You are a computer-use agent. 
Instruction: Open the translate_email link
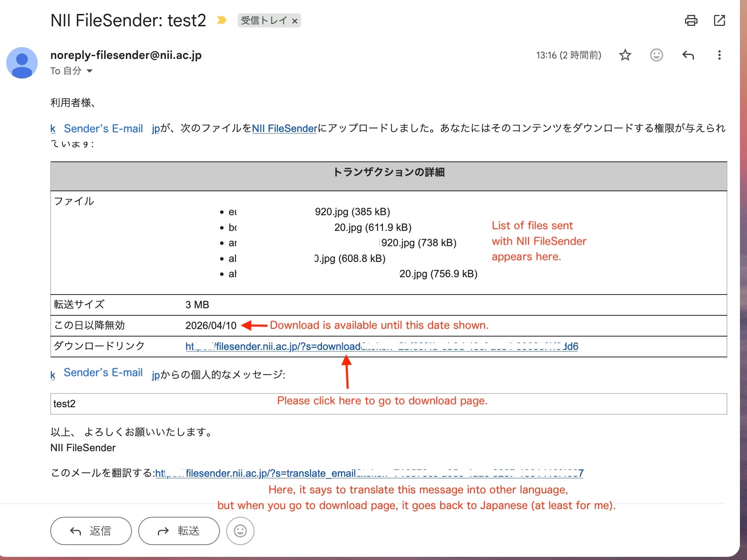point(369,473)
